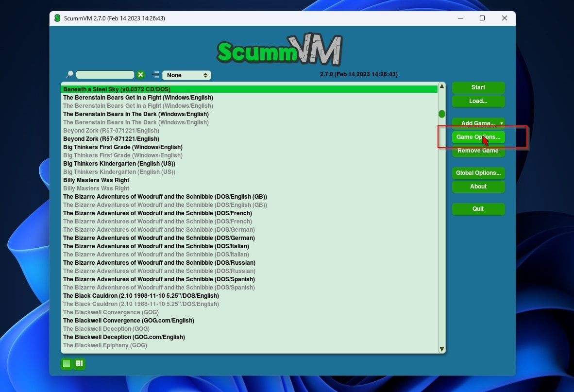
Task: Click the ScummVM window title icon
Action: coord(57,18)
